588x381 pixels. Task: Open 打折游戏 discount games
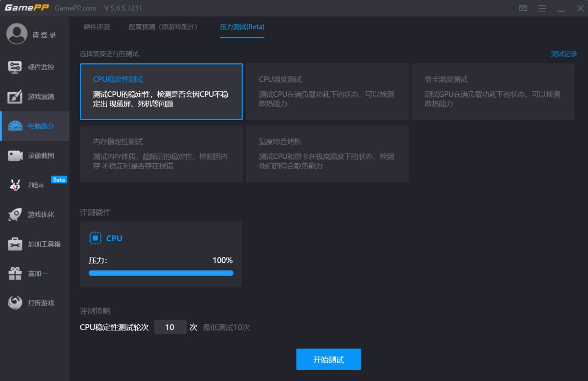[x=34, y=303]
